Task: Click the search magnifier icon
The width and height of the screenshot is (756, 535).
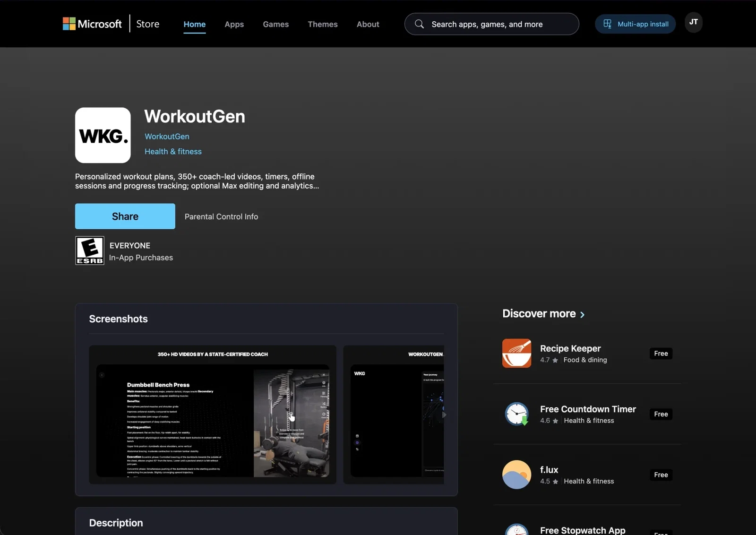Action: pos(419,24)
